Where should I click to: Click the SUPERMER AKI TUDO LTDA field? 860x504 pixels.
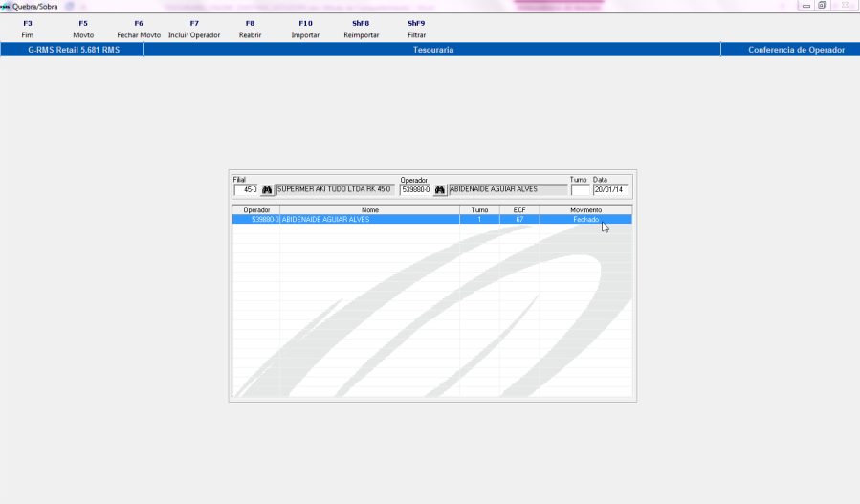coord(335,189)
